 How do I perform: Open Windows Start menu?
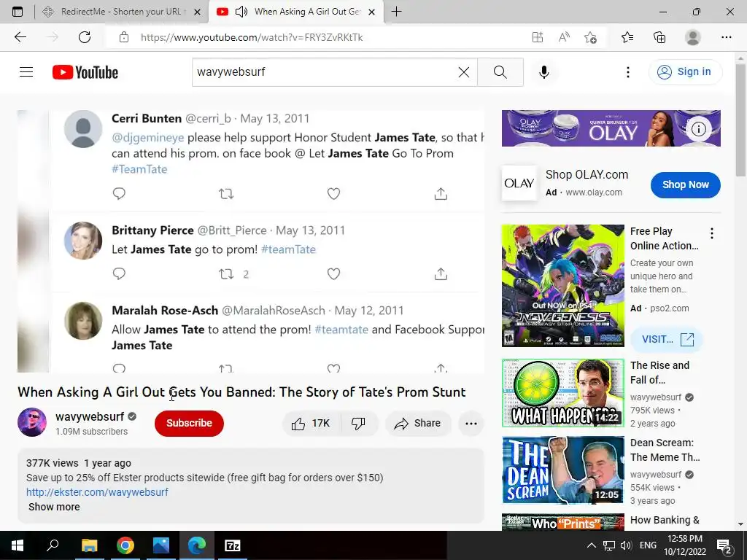pyautogui.click(x=18, y=545)
